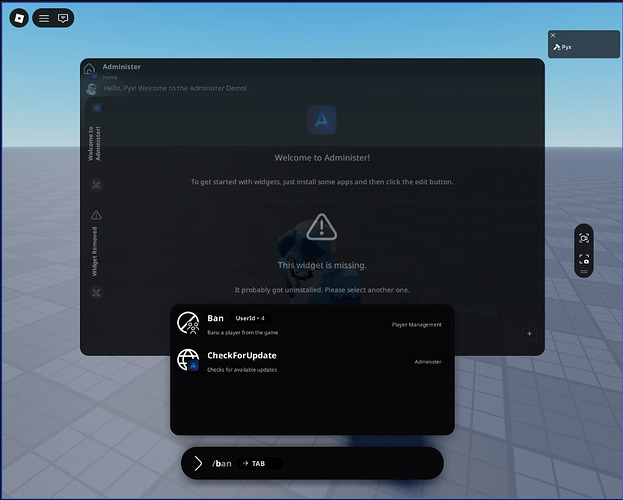This screenshot has width=623, height=500.
Task: Click the Administer logo in welcome widget
Action: point(321,120)
